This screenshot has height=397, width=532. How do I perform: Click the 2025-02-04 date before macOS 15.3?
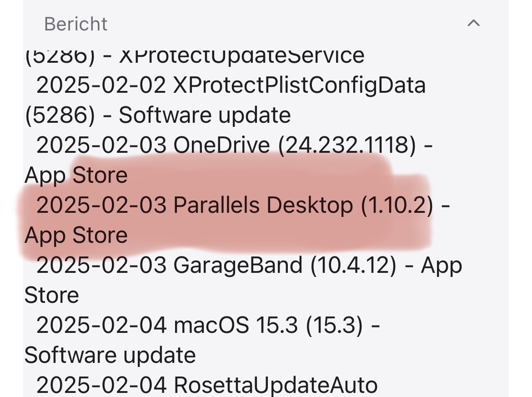point(101,325)
